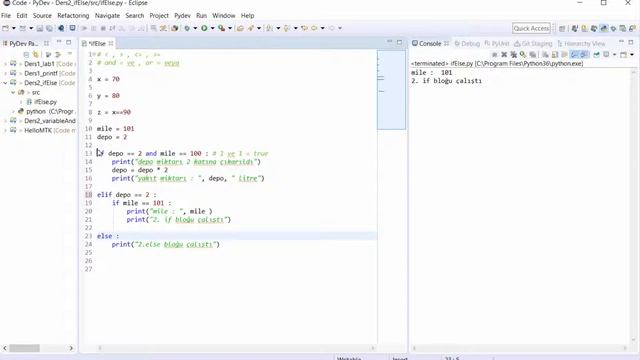Switch to the Hierarchy View tab
The image size is (640, 360).
581,43
